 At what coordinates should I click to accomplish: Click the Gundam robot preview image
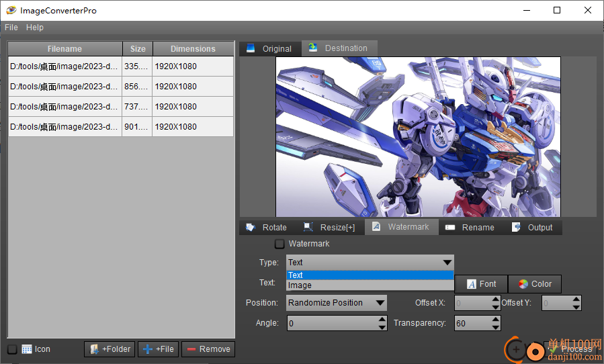418,137
